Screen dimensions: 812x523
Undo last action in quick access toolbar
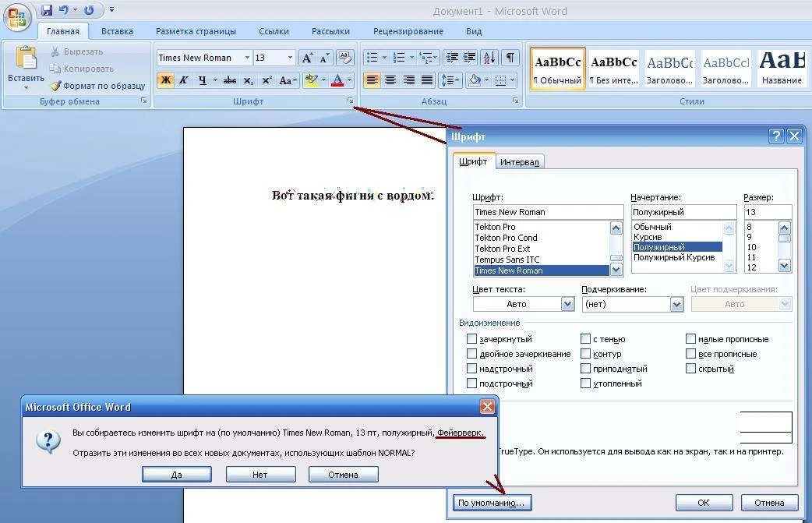(x=64, y=10)
